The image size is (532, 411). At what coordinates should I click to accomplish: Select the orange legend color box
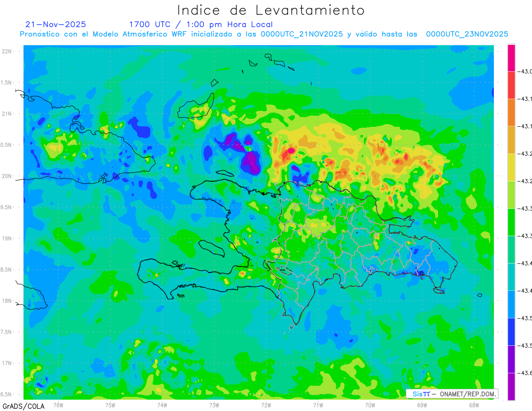(x=511, y=112)
